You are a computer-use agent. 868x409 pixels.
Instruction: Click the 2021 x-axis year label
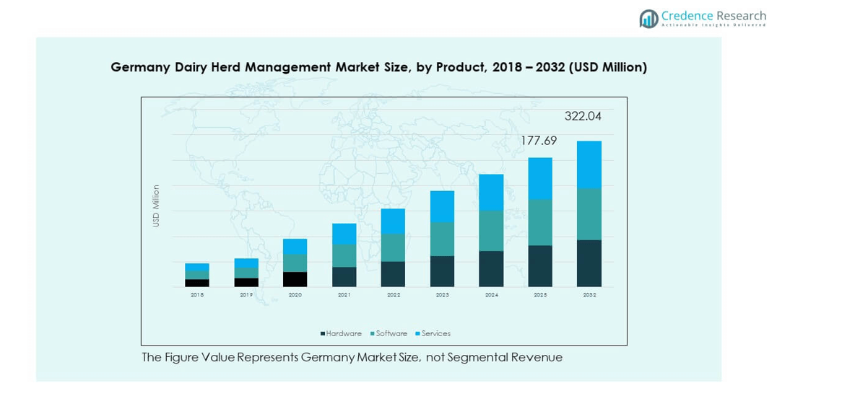pos(344,295)
